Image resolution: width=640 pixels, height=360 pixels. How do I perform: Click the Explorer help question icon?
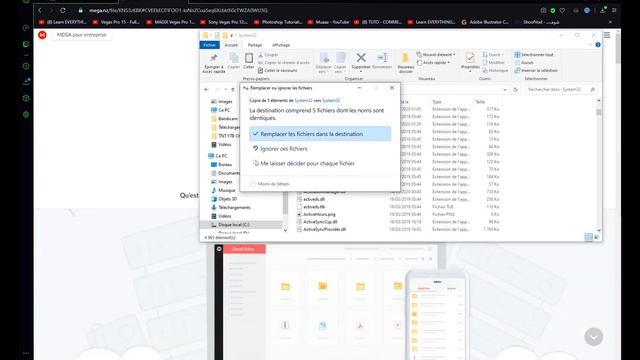(x=598, y=45)
